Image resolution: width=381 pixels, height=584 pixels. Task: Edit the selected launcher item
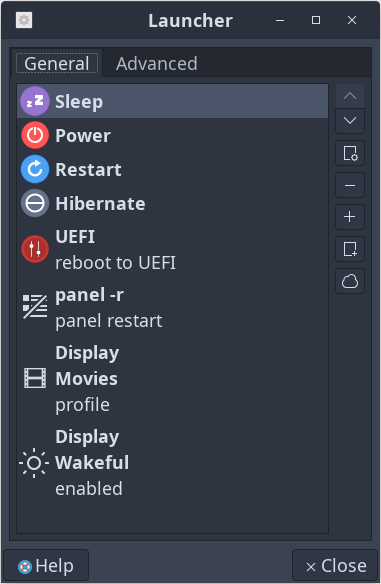(x=350, y=153)
